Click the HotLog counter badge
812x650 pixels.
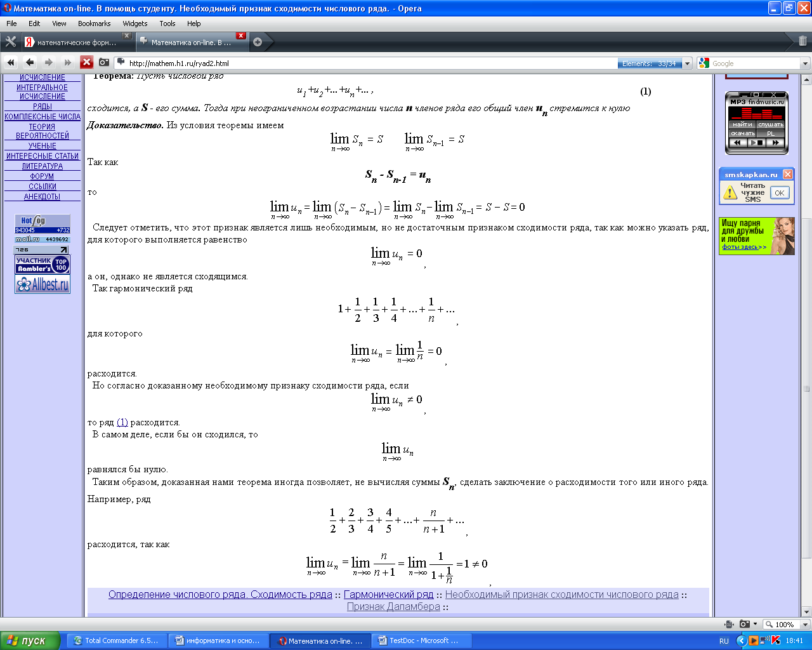point(43,224)
